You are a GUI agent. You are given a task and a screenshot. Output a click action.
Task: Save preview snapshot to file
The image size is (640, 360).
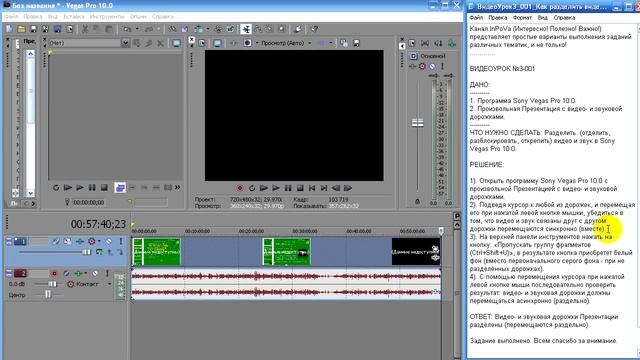pos(356,43)
